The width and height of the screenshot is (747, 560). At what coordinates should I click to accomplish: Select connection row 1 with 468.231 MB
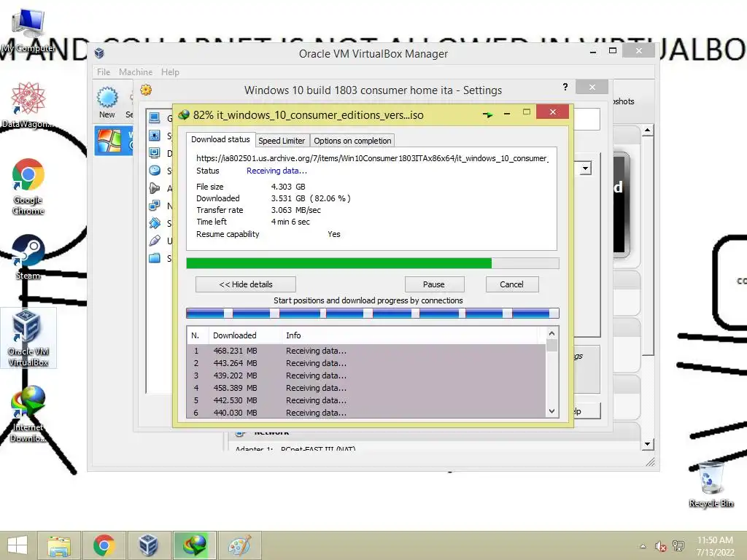(367, 351)
